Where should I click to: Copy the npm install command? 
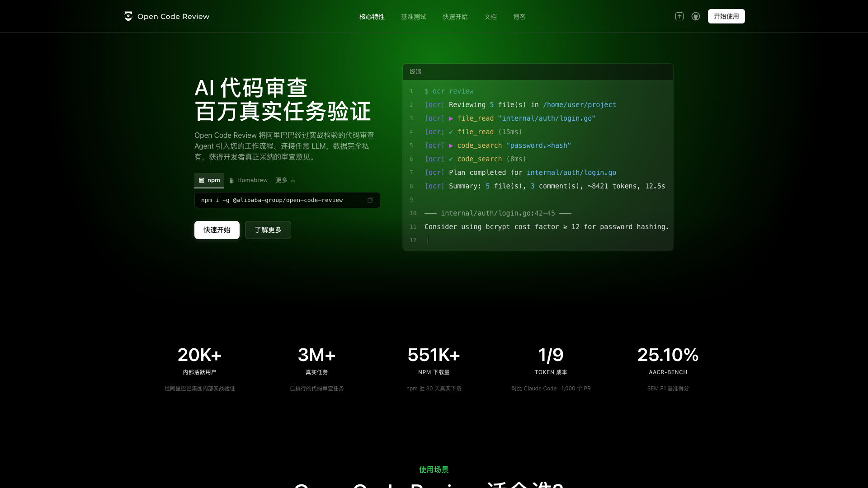(370, 200)
